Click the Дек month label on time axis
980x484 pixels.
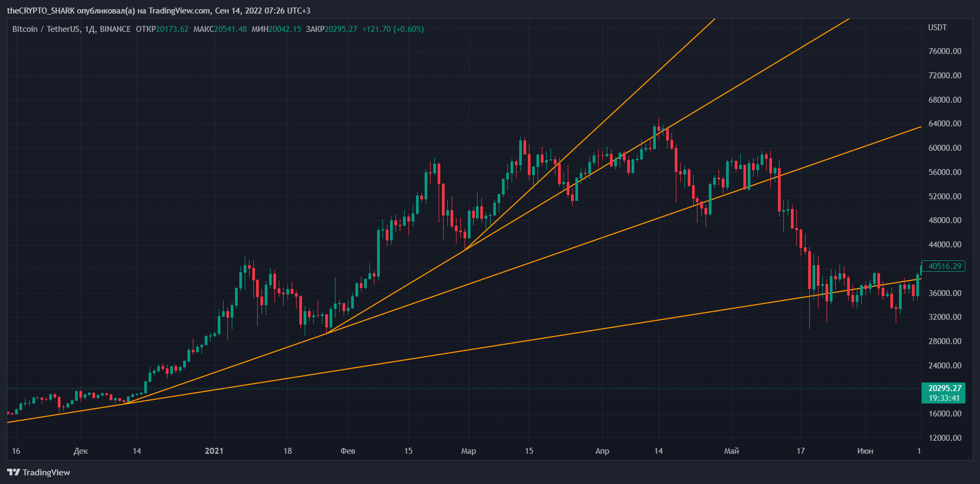pyautogui.click(x=80, y=451)
